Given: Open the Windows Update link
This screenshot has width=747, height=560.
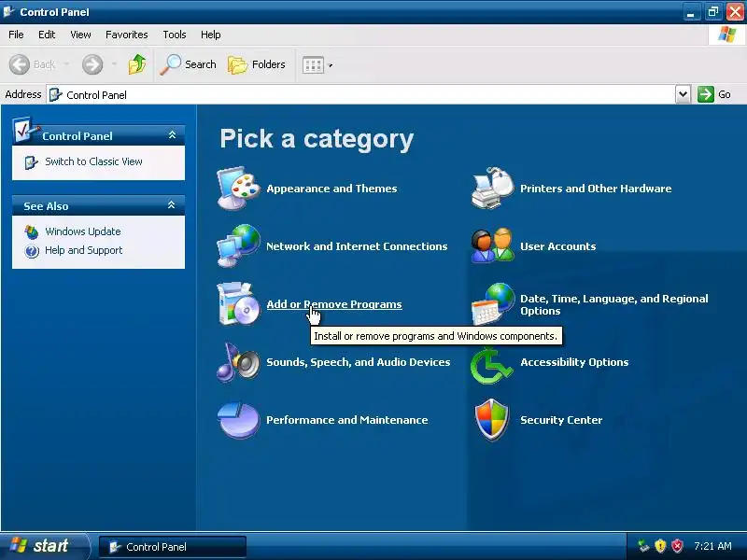Looking at the screenshot, I should tap(83, 231).
